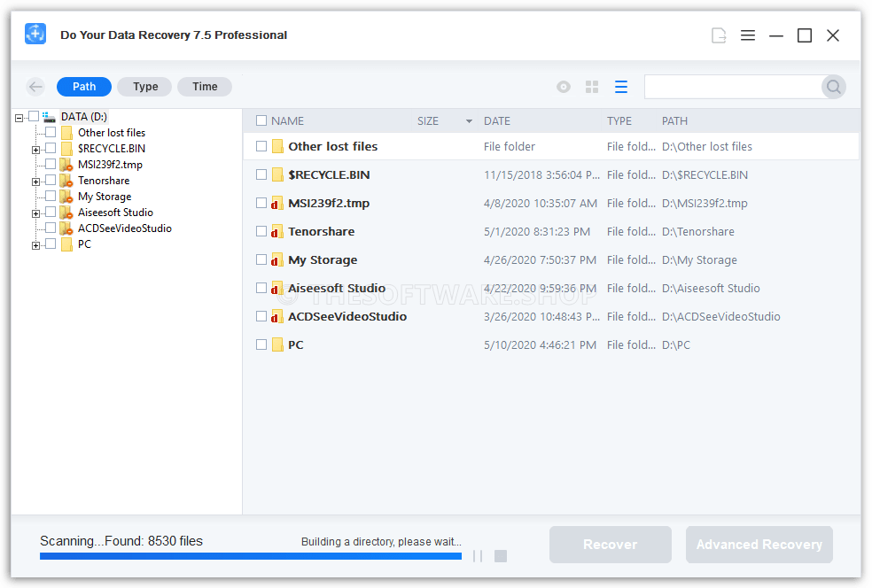Stop the scan
The height and width of the screenshot is (588, 872).
(x=501, y=556)
